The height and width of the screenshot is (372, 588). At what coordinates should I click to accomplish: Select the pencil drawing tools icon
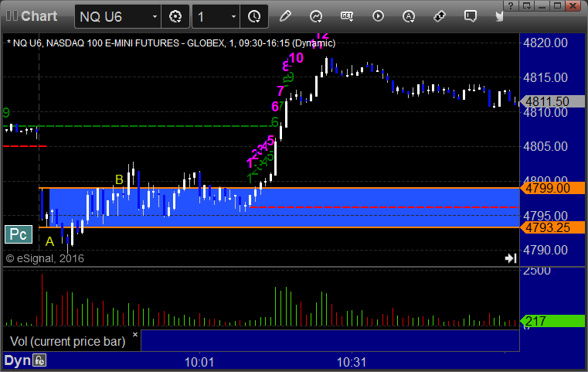tap(285, 16)
